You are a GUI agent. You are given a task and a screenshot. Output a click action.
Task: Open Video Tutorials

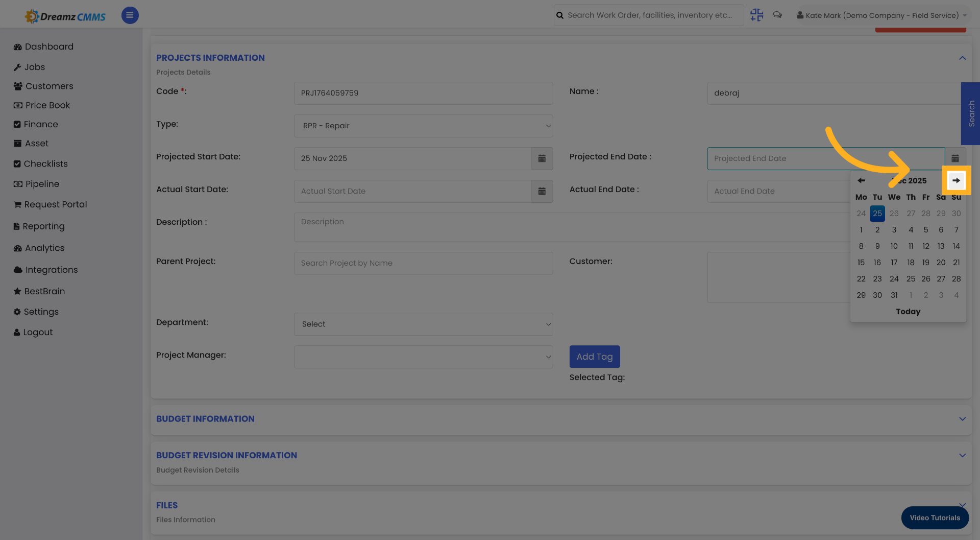[x=935, y=518]
